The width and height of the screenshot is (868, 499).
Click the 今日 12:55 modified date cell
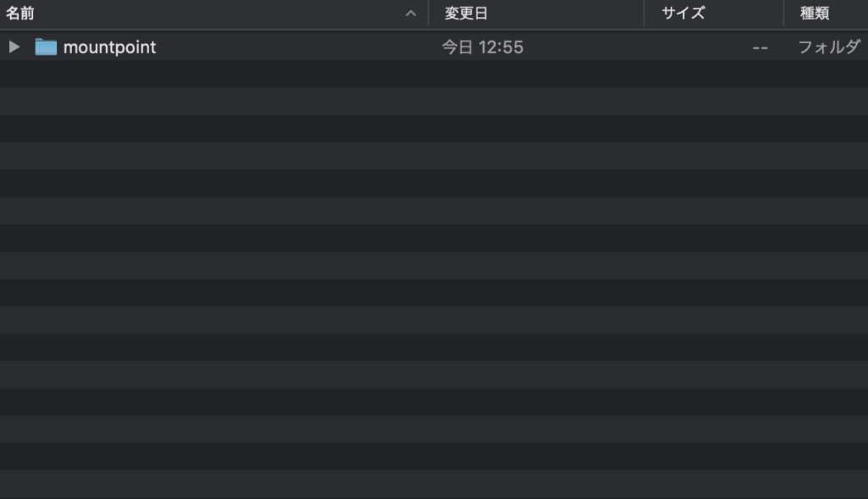[x=482, y=47]
